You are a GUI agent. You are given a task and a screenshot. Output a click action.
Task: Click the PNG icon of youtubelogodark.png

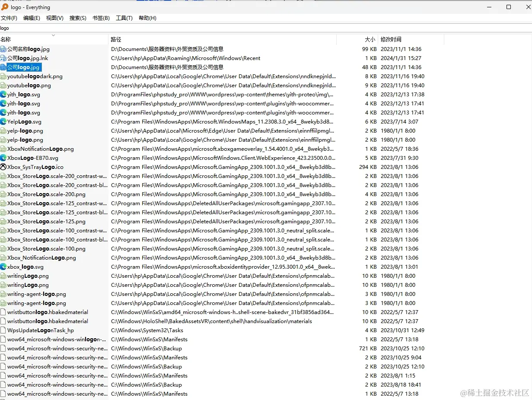[3, 76]
